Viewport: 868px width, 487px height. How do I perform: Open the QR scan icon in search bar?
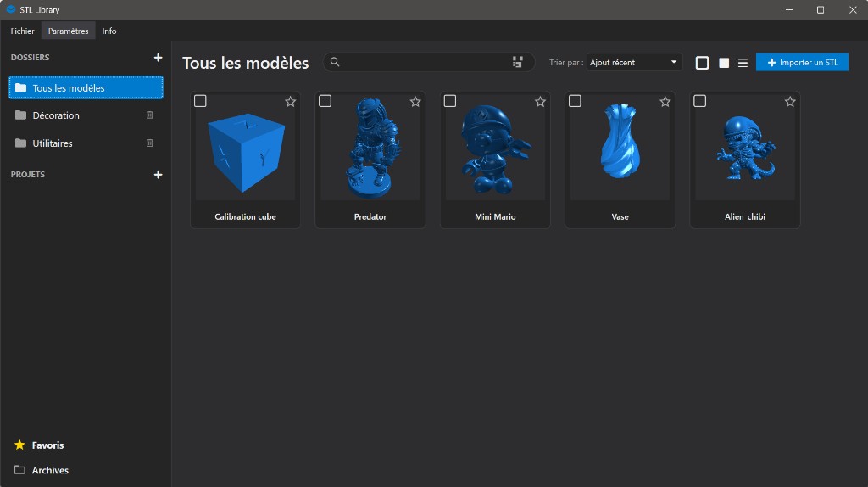click(518, 62)
